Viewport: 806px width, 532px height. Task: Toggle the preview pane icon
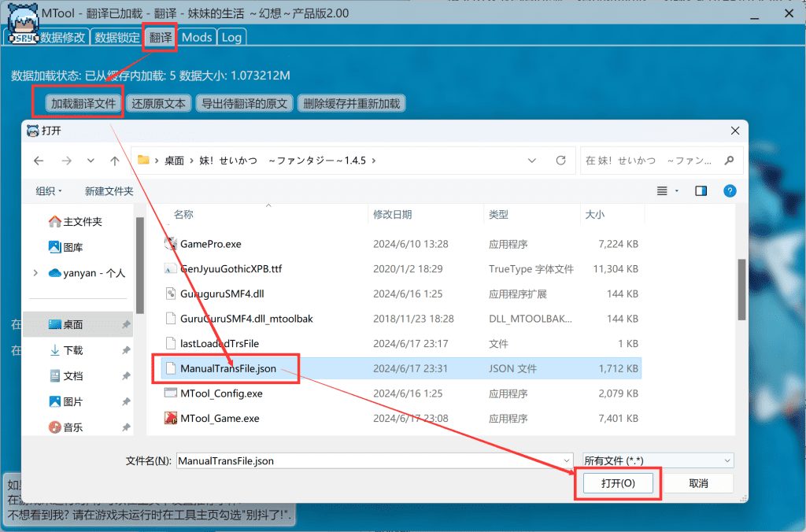[x=701, y=190]
